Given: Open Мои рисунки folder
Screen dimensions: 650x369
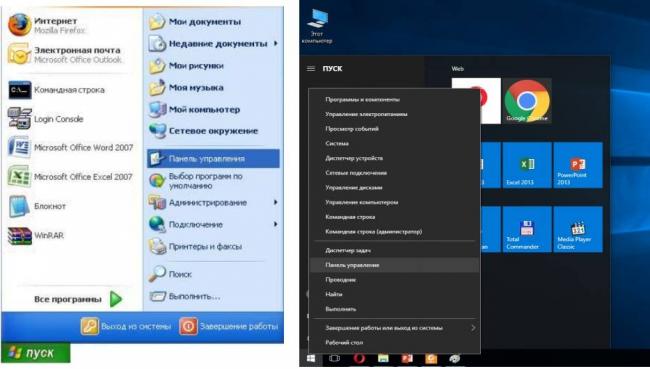Looking at the screenshot, I should point(186,66).
